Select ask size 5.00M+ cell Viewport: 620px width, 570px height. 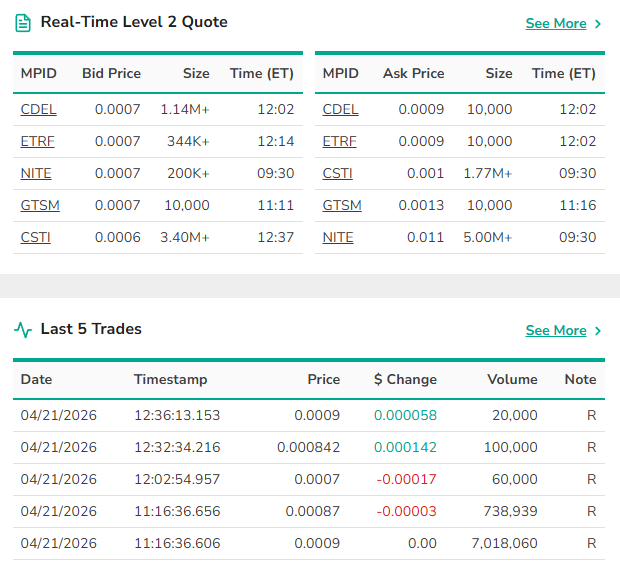point(488,237)
